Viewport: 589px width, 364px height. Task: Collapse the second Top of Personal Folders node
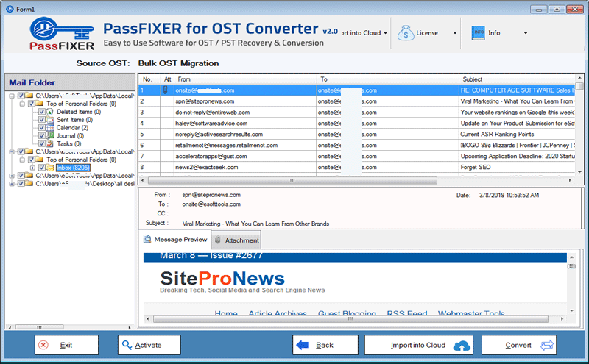[x=23, y=160]
